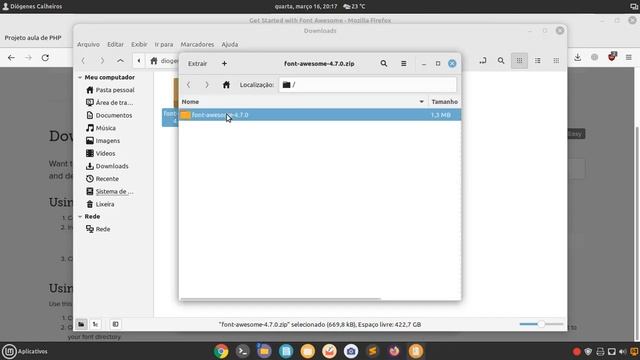
Task: Switch file manager to compact view
Action: pos(556,61)
